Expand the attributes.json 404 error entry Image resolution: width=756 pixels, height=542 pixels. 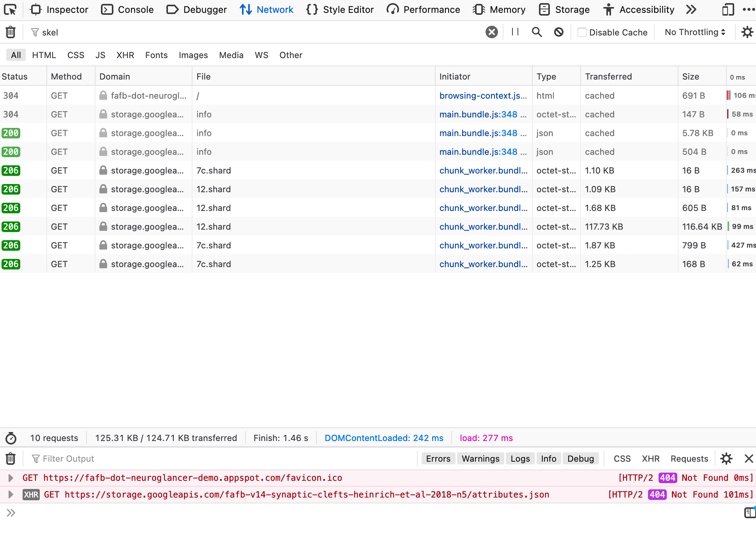pos(10,494)
